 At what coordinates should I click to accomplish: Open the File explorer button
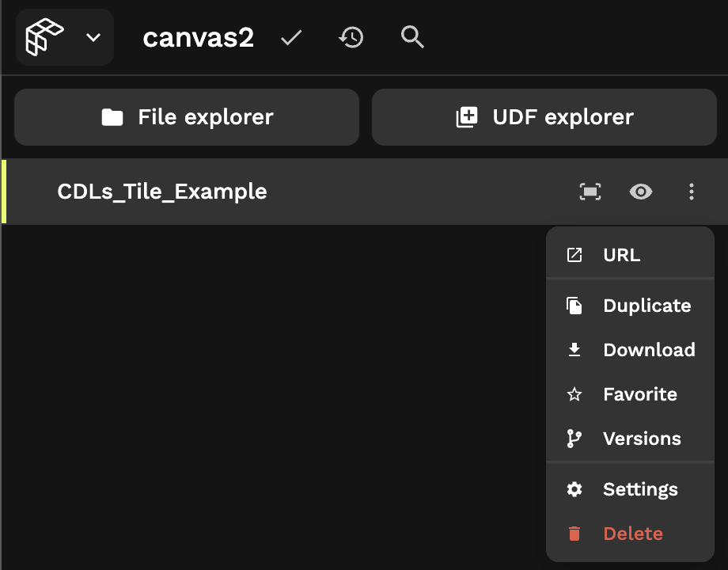[187, 117]
